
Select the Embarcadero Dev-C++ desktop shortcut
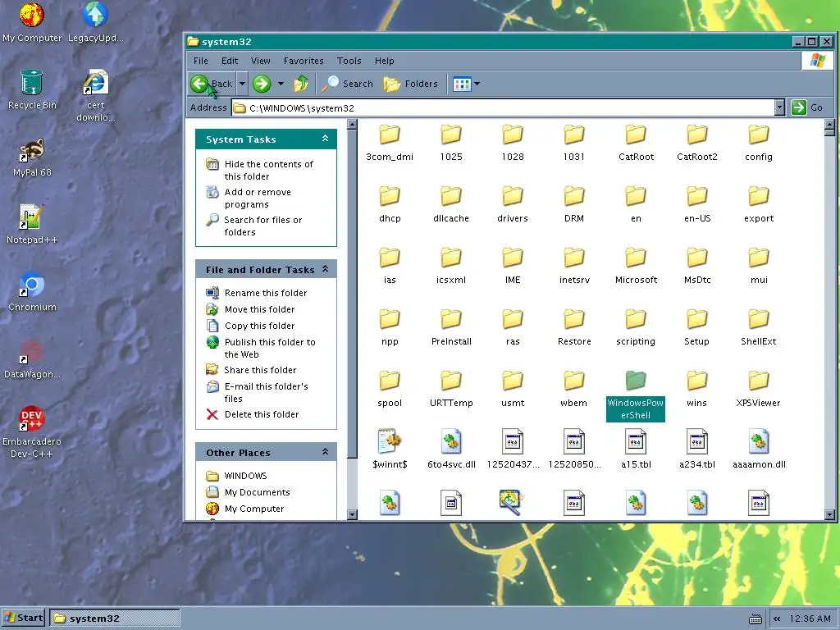(x=32, y=431)
